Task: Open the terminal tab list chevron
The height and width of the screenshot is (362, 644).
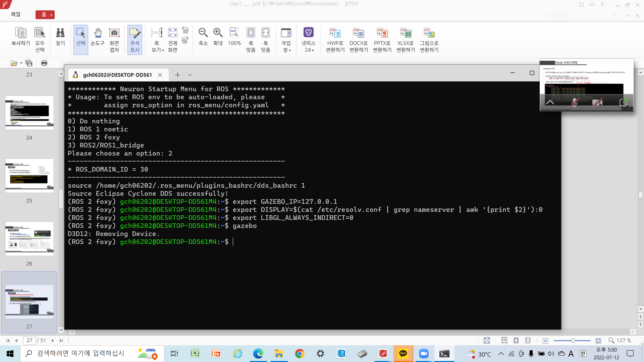Action: [190, 75]
